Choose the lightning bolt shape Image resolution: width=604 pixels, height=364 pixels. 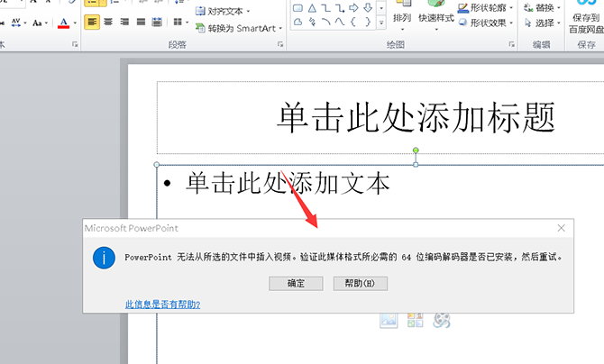[312, 22]
